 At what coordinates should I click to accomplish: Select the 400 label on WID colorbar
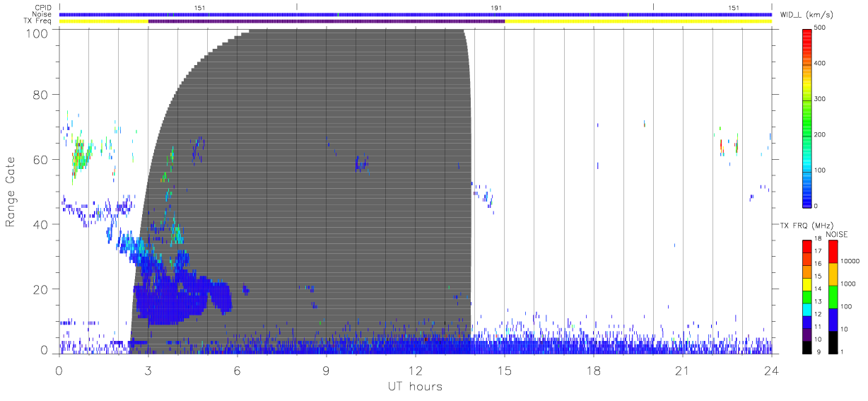pos(820,64)
